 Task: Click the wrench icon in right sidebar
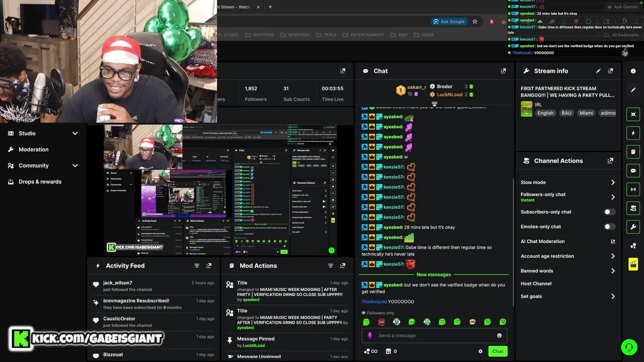633,227
